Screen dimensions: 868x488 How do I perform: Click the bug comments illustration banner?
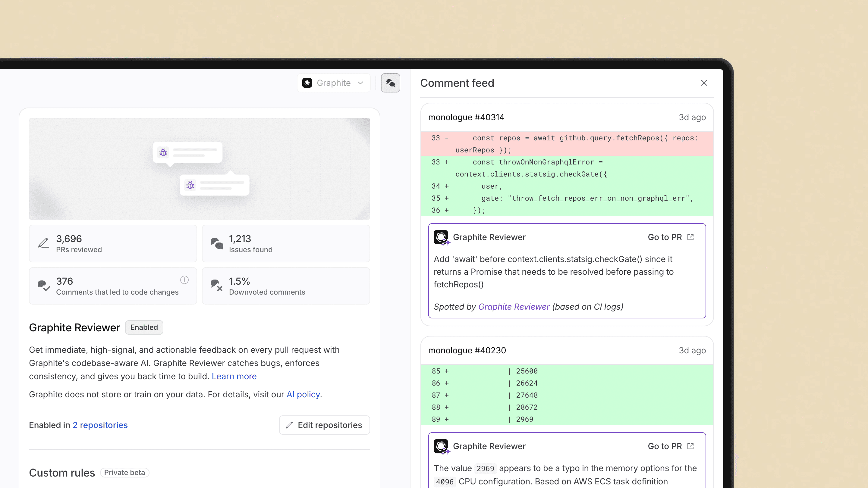point(199,169)
